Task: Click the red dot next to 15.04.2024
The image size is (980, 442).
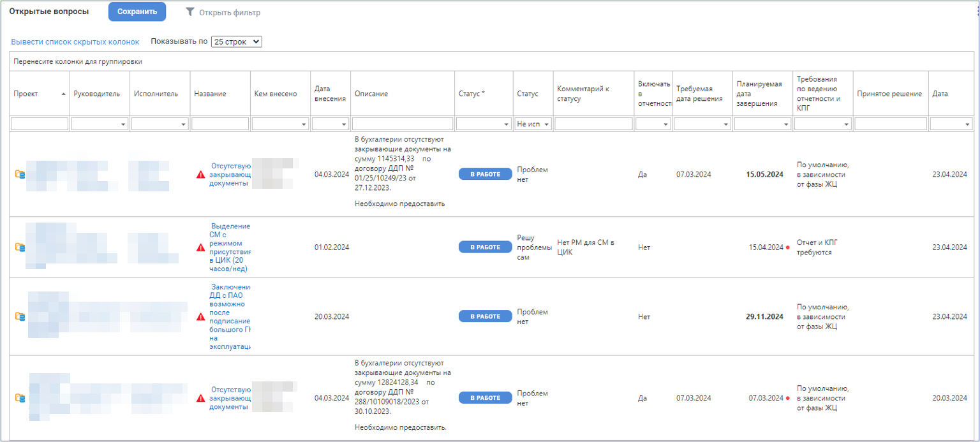Action: pyautogui.click(x=788, y=247)
